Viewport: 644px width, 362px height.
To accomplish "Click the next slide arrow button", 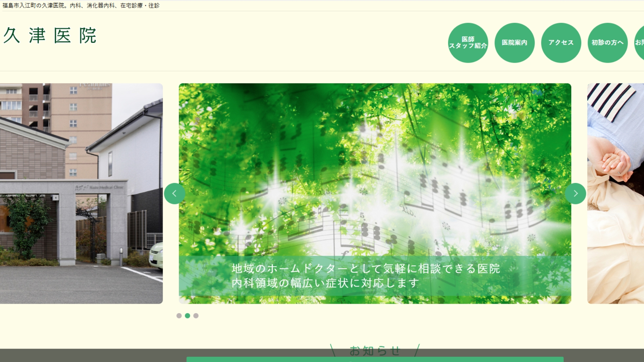I will click(575, 193).
